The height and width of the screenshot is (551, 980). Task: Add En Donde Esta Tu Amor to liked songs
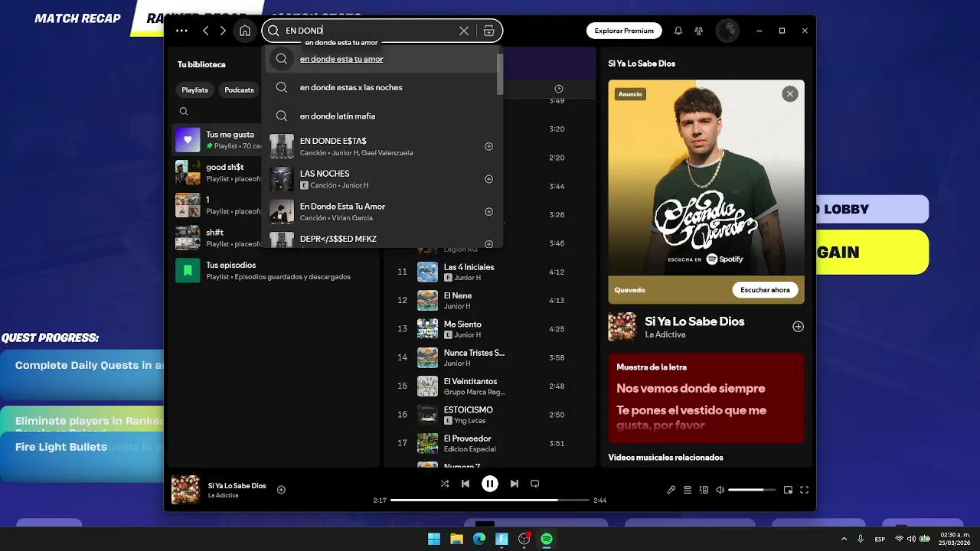point(488,212)
